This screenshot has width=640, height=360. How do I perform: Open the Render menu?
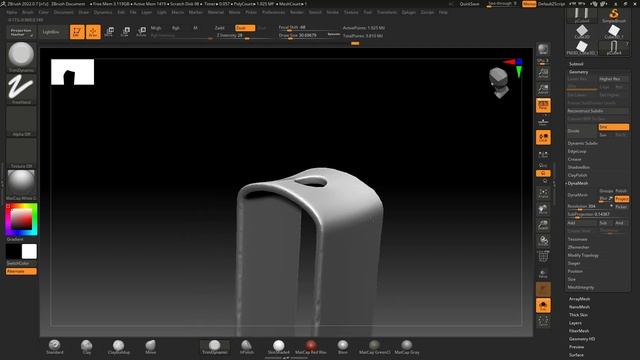click(296, 12)
